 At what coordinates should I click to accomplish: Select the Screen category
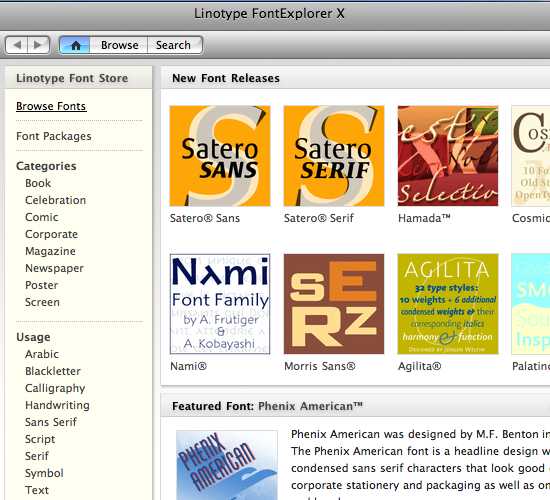[42, 302]
